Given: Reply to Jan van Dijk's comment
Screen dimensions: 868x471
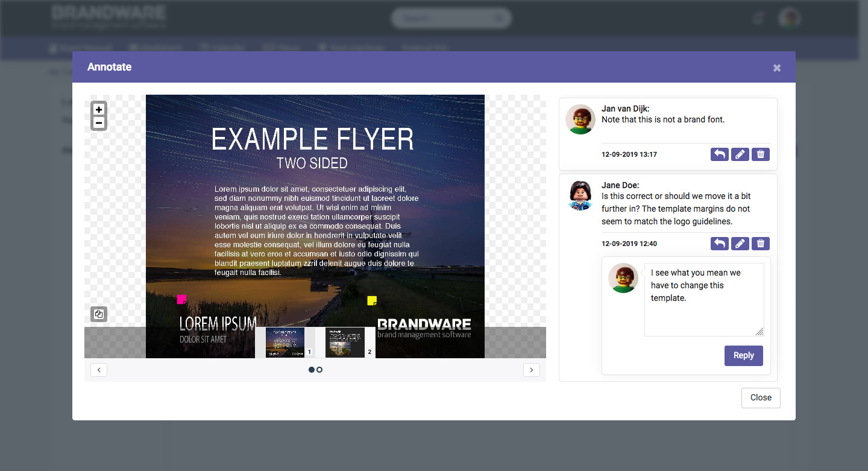Looking at the screenshot, I should [x=720, y=154].
